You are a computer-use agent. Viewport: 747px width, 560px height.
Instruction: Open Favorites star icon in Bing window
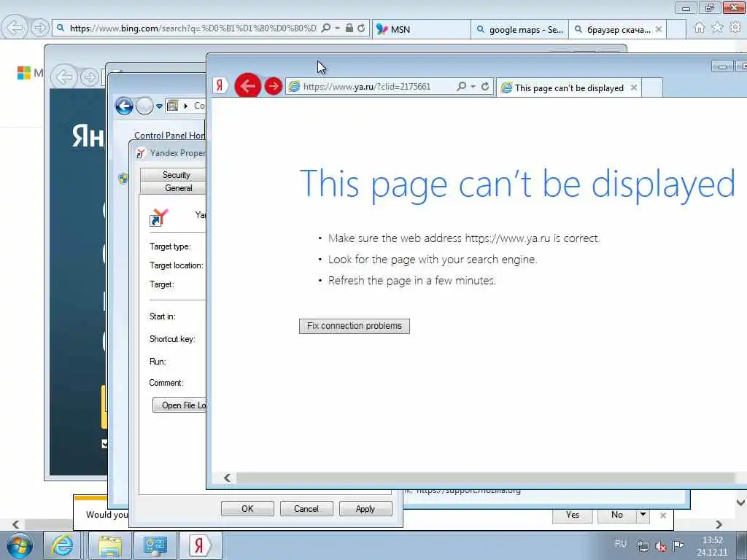(717, 28)
